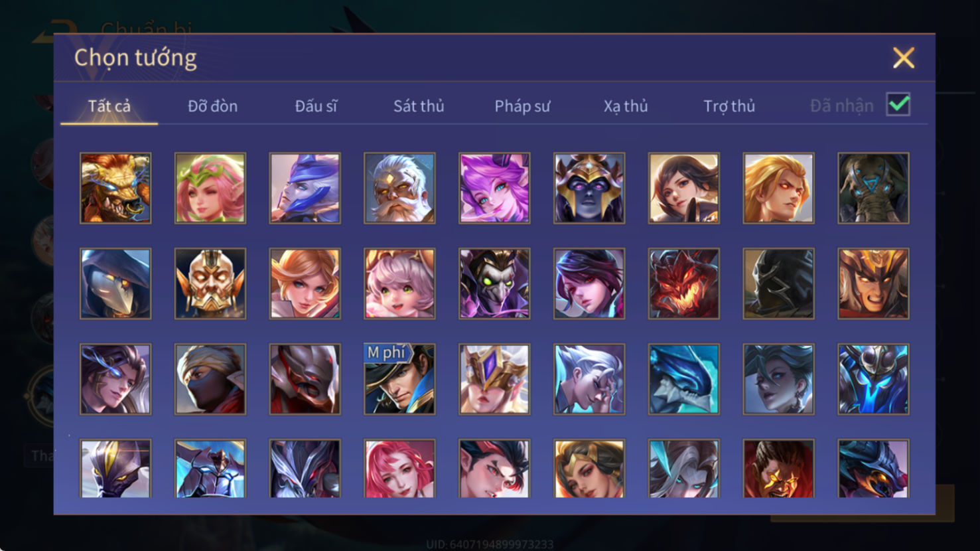
Task: Pick the white-bearded old man hero
Action: point(399,188)
